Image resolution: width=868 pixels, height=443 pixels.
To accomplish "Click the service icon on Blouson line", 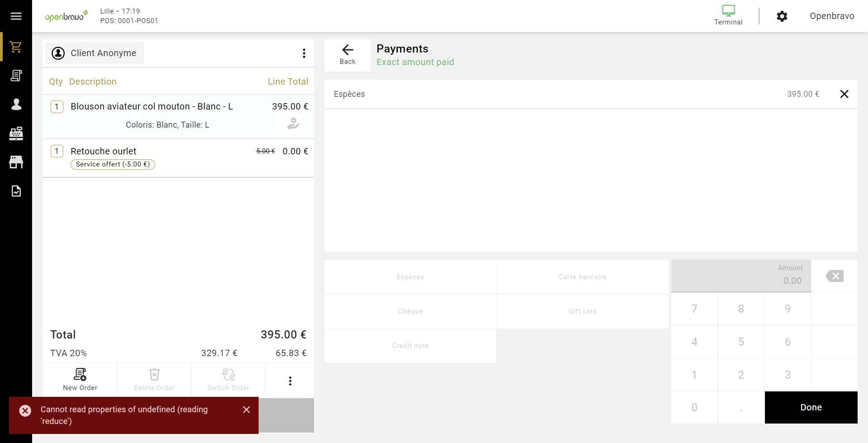I will coord(293,123).
